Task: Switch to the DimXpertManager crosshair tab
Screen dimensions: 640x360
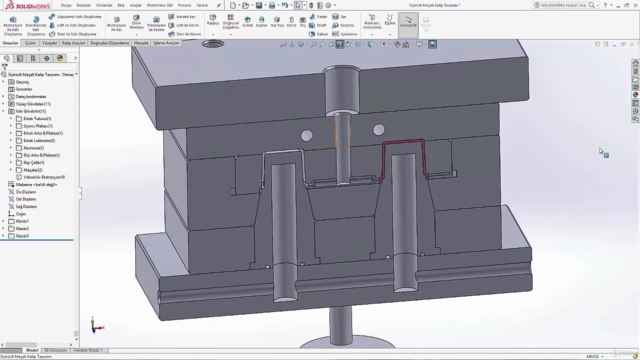Action: pos(47,58)
